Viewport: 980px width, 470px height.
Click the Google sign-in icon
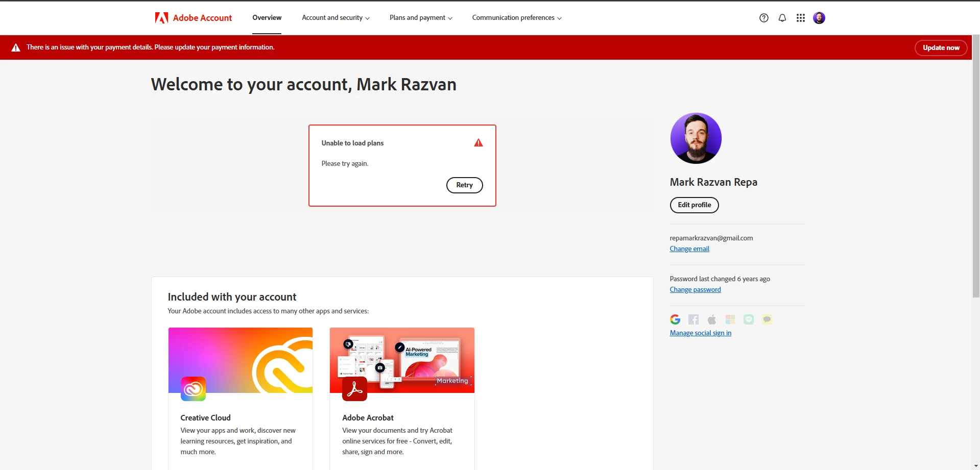coord(675,319)
